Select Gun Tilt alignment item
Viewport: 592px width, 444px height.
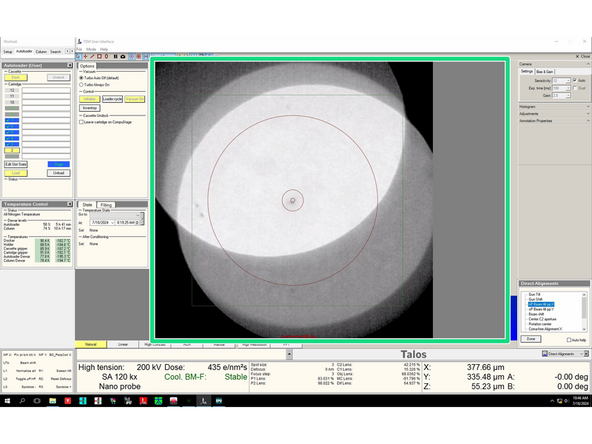[x=534, y=294]
